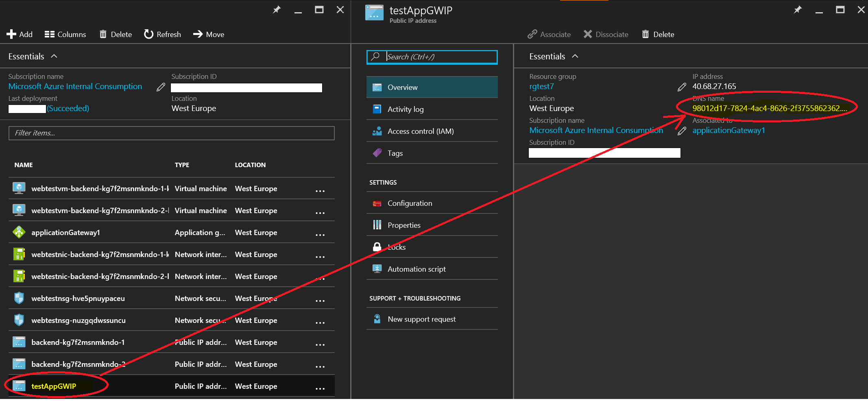Screen dimensions: 868x401
Task: Sort by NAME column header
Action: (x=24, y=165)
